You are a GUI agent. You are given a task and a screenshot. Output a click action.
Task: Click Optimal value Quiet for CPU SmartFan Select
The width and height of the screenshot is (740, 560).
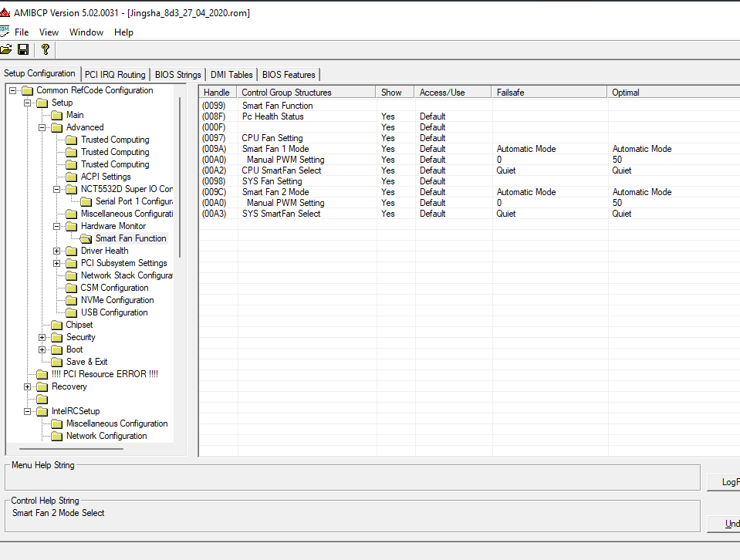pos(621,170)
